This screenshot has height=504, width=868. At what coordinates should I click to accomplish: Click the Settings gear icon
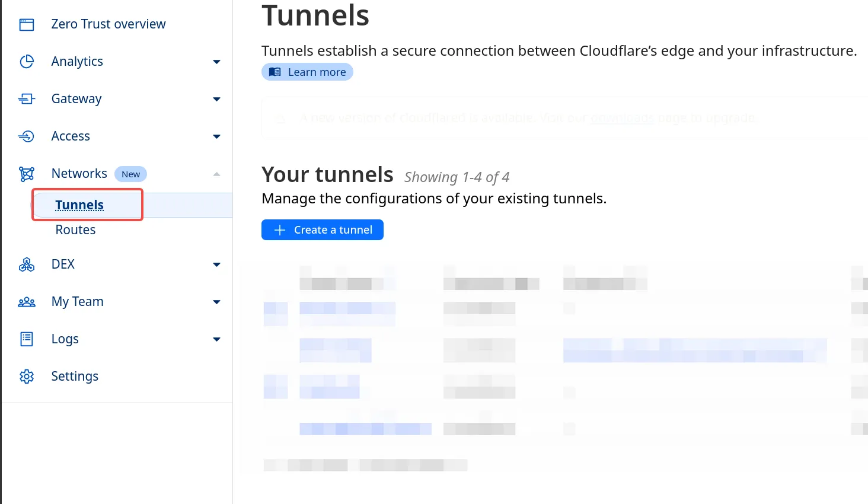tap(27, 377)
